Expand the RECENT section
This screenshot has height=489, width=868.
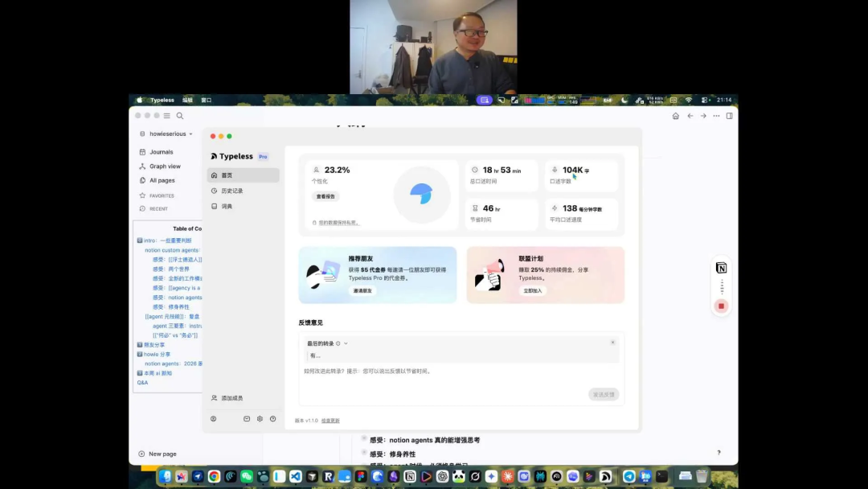[158, 209]
